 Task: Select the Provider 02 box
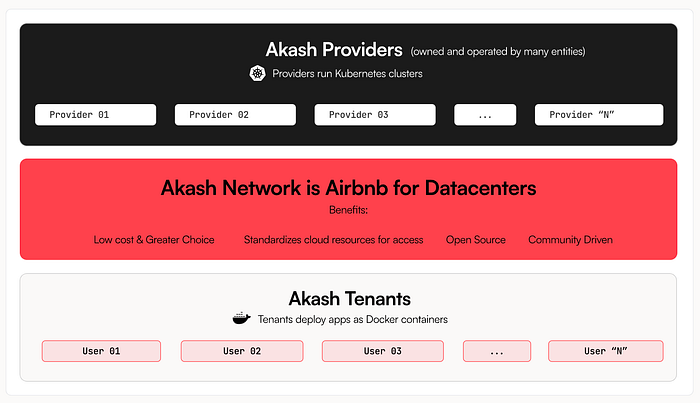[x=236, y=115]
